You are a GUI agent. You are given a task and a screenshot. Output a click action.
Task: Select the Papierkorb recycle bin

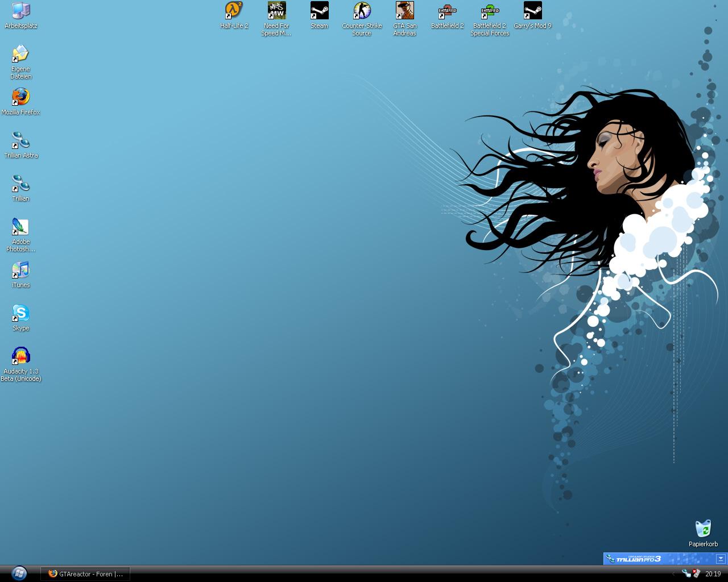click(x=703, y=529)
